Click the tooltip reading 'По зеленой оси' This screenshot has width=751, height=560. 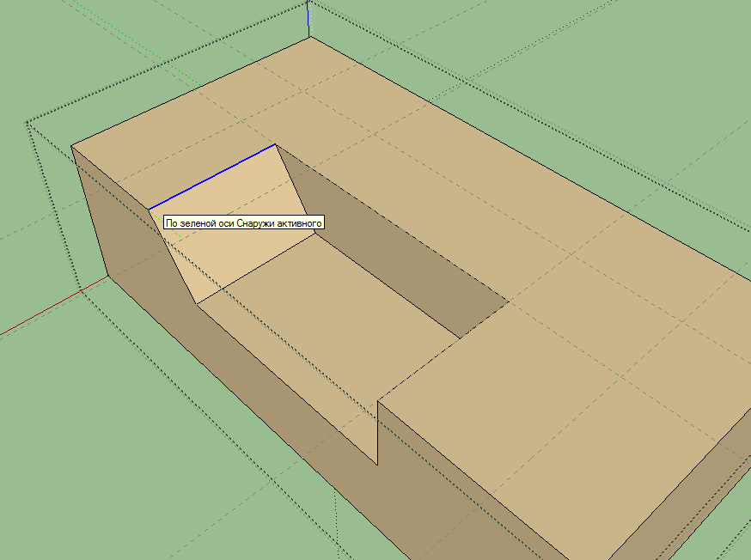243,222
